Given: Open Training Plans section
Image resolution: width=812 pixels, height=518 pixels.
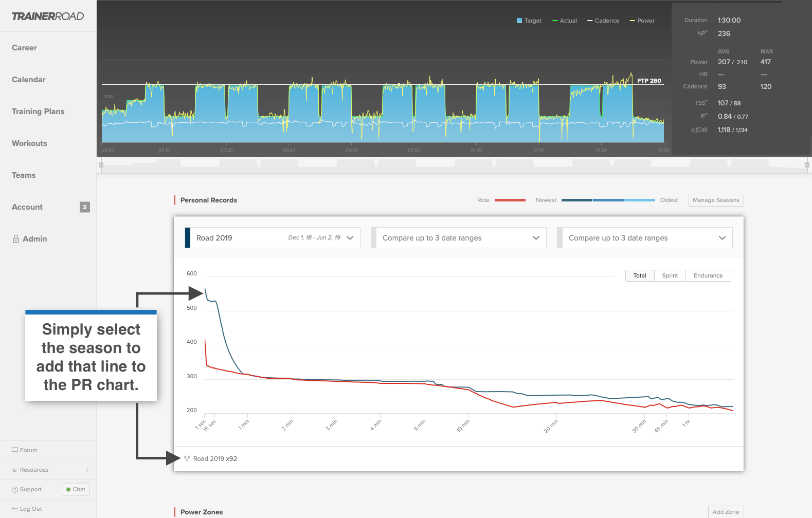Looking at the screenshot, I should click(x=38, y=112).
